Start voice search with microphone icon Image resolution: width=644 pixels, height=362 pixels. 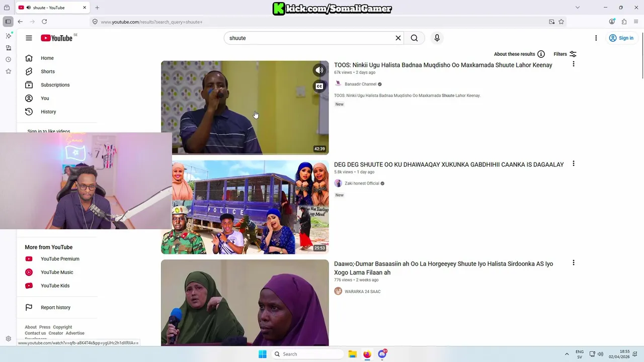437,38
